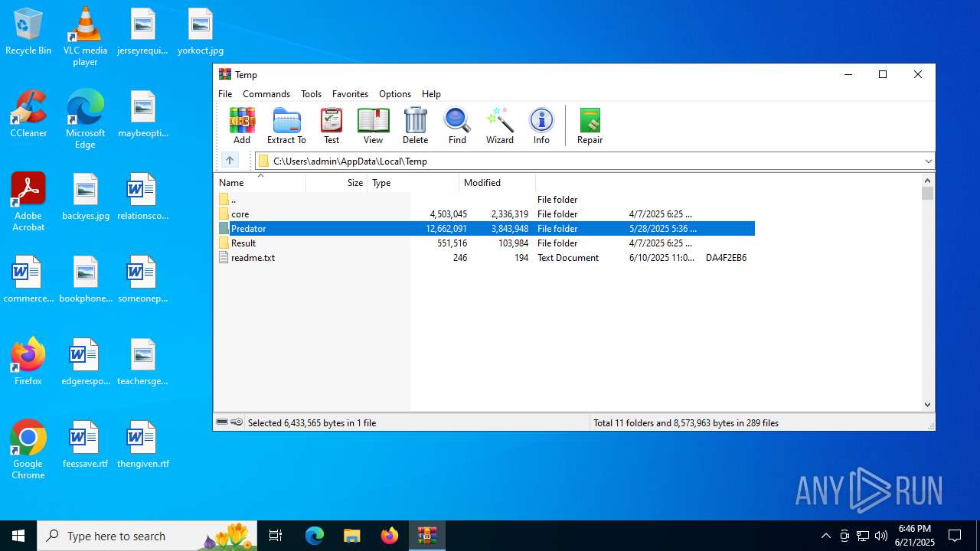The height and width of the screenshot is (551, 980).
Task: Open the VLC media player shortcut
Action: [85, 37]
